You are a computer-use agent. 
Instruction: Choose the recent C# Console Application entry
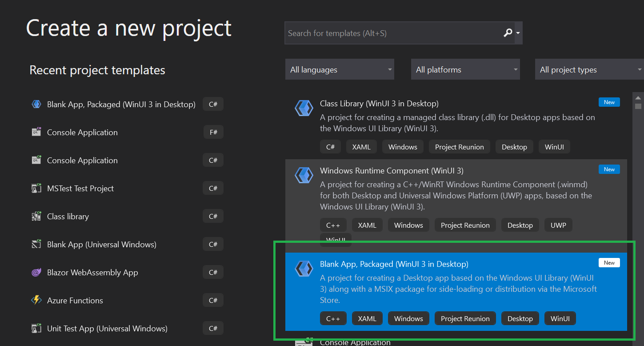127,161
